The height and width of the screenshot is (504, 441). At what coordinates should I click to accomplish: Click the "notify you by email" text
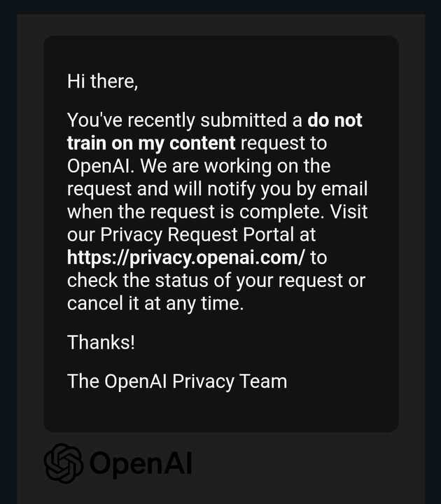288,189
